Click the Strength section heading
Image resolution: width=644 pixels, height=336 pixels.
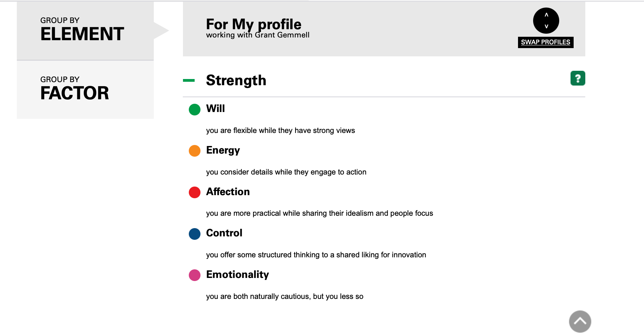236,80
